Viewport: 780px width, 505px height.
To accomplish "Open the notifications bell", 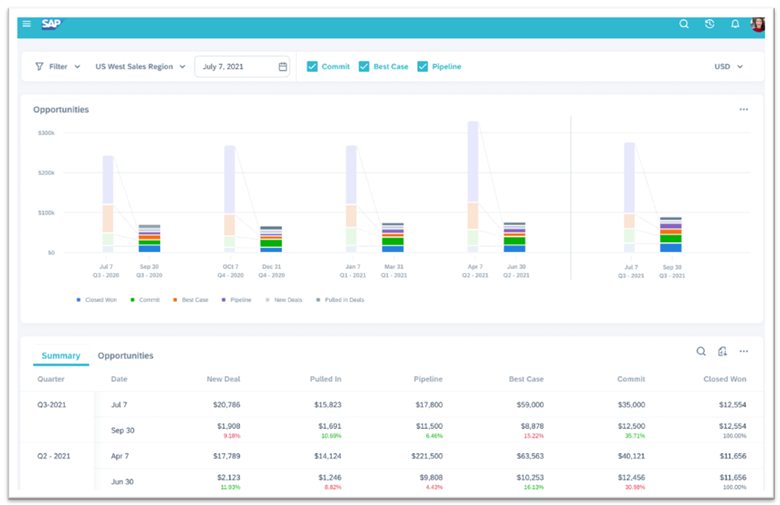I will point(735,24).
